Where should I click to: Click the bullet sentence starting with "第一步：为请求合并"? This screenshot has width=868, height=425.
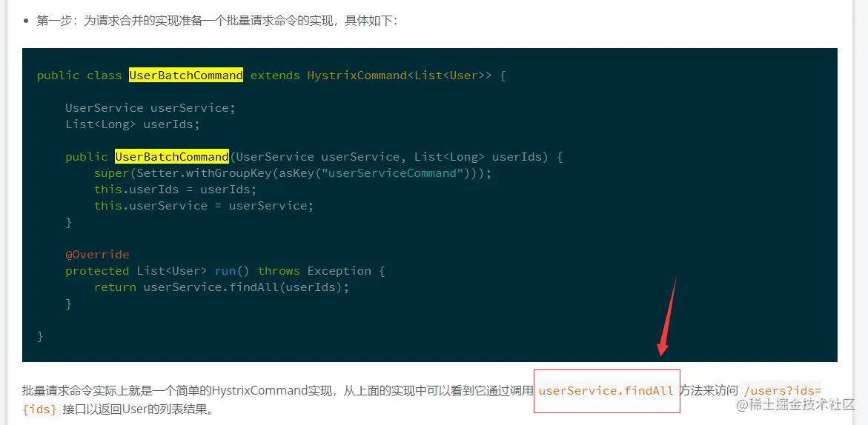pos(217,21)
